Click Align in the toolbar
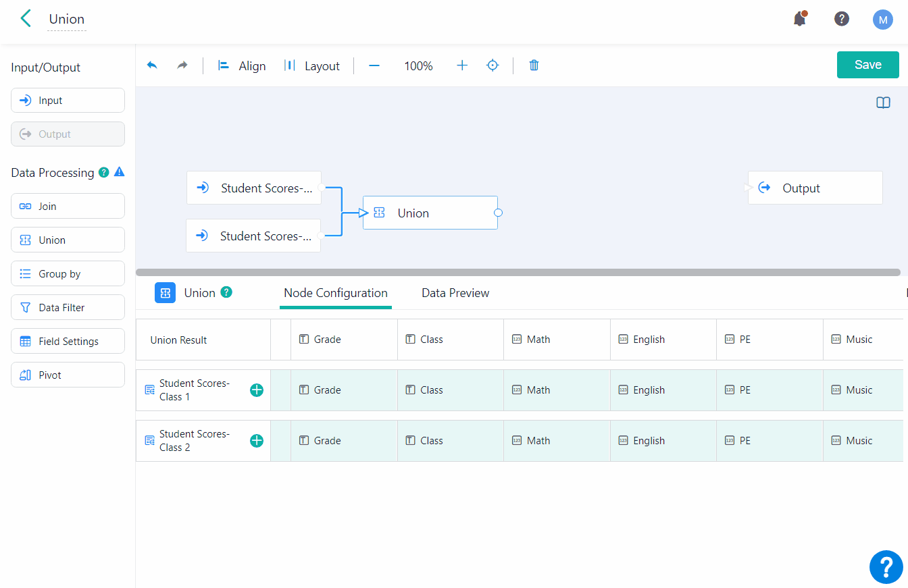908x588 pixels. point(242,65)
